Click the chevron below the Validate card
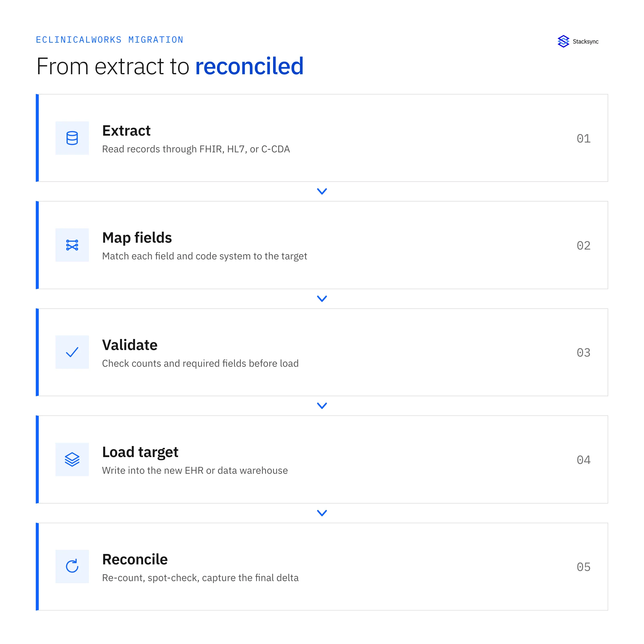 [x=322, y=406]
